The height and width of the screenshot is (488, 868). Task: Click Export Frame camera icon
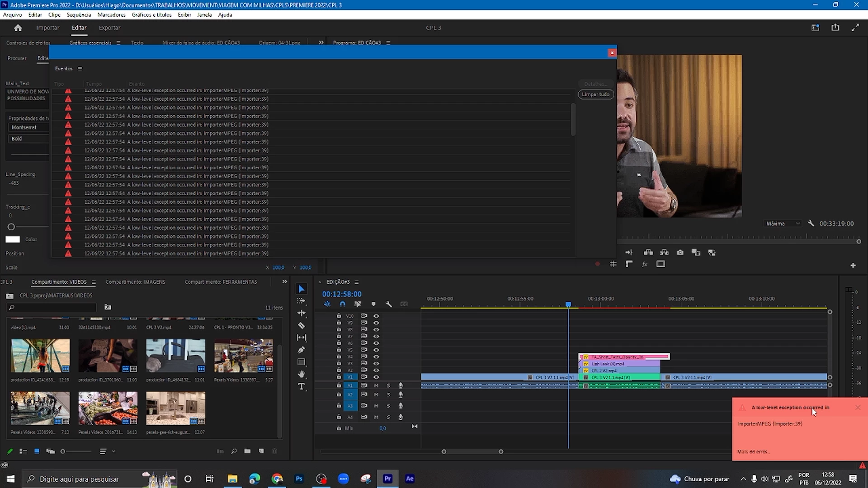pos(680,253)
